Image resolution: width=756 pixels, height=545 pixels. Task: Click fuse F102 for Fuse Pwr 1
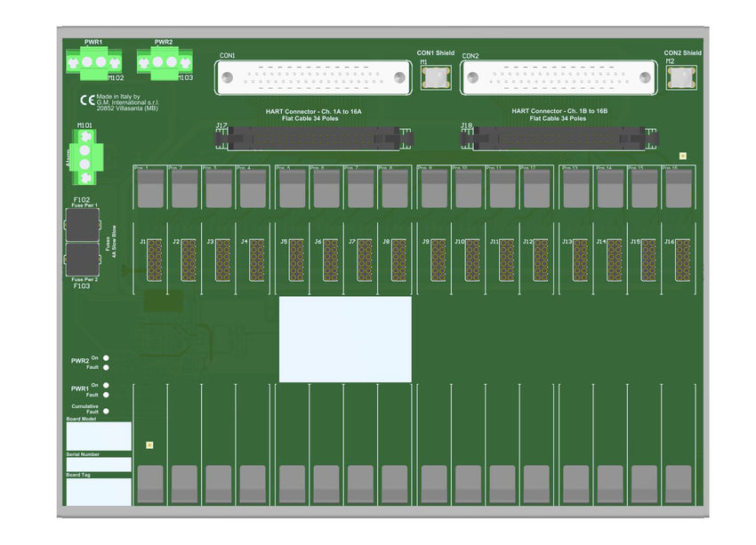point(82,227)
